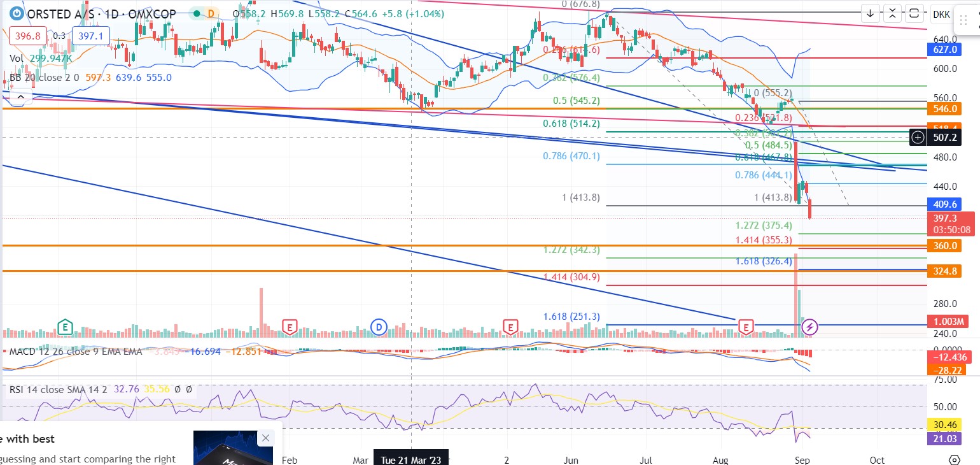Screen dimensions: 980x465
Task: Select the 0.618 (514.2) Fibonacci label
Action: (571, 124)
